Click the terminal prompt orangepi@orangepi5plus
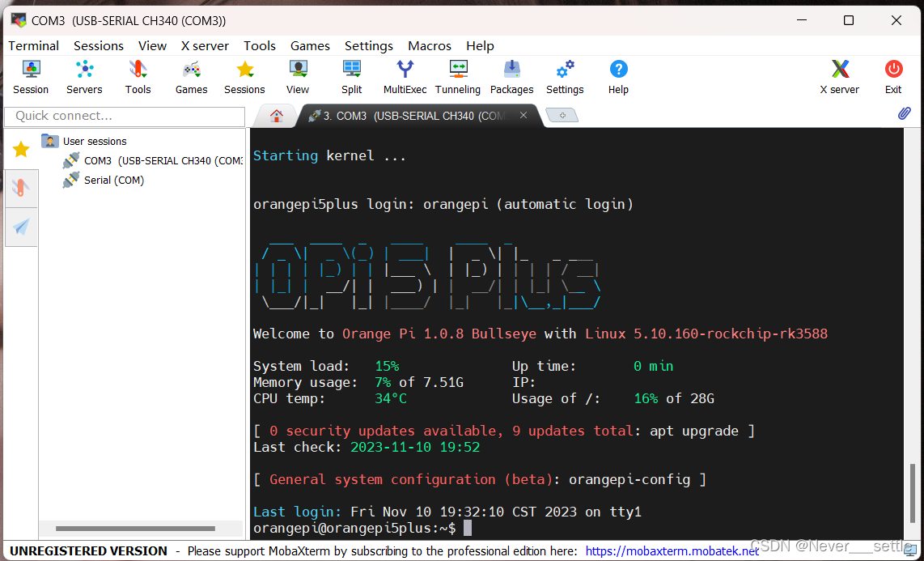The height and width of the screenshot is (561, 924). point(354,528)
